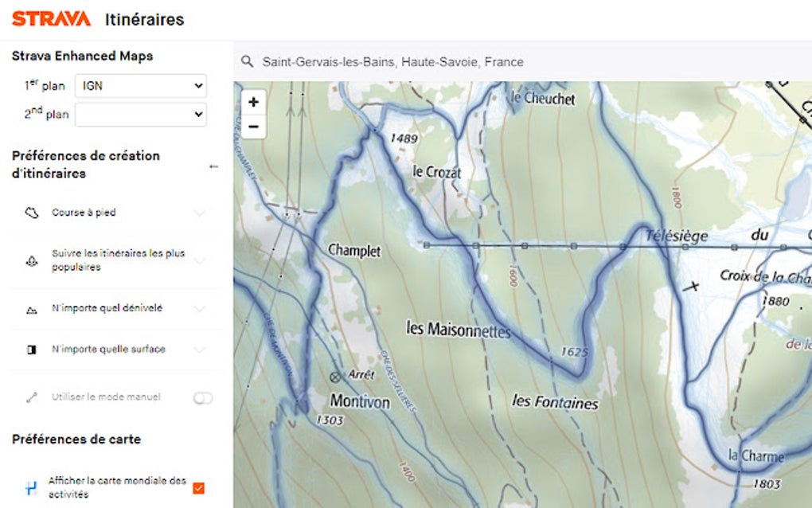Click the map zoom in button
The image size is (812, 508).
point(253,102)
